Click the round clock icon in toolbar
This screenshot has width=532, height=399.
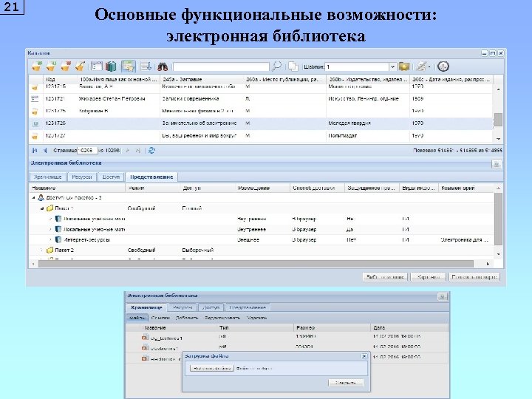click(x=443, y=66)
